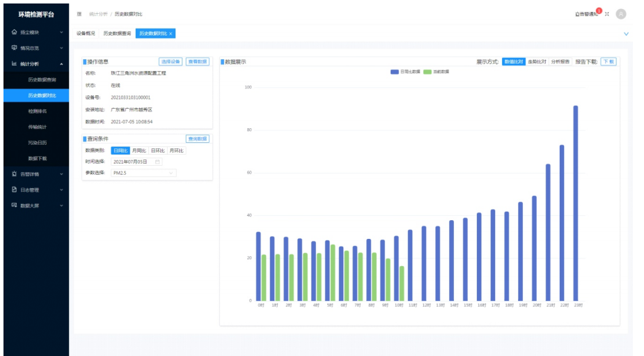
Task: Switch to the 历史数据查询 tab
Action: coord(116,33)
